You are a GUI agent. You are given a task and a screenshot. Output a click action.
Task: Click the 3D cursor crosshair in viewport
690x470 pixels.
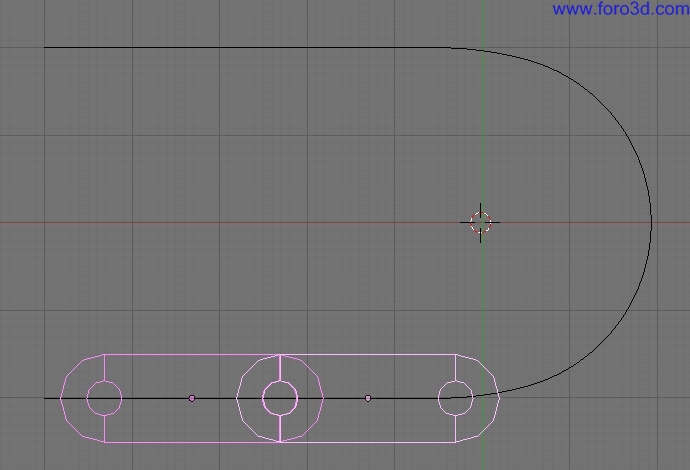[x=480, y=222]
